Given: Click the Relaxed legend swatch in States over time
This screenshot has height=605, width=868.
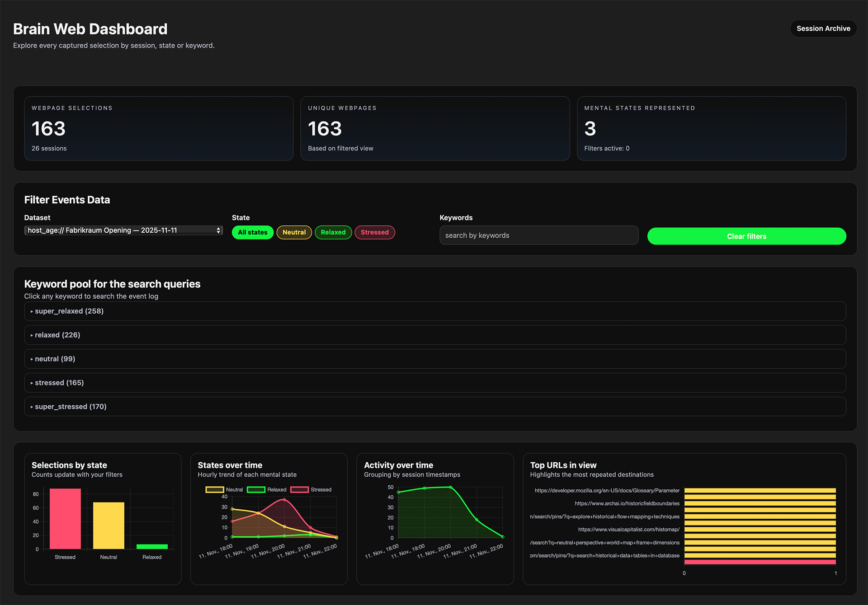Looking at the screenshot, I should click(258, 489).
